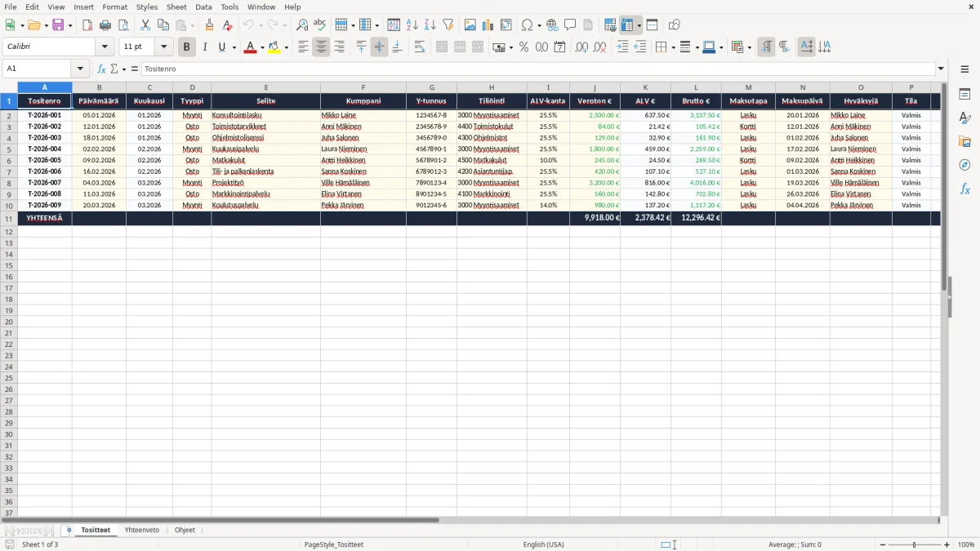The image size is (980, 551).
Task: Click Font Color red A swatch
Action: (x=250, y=47)
